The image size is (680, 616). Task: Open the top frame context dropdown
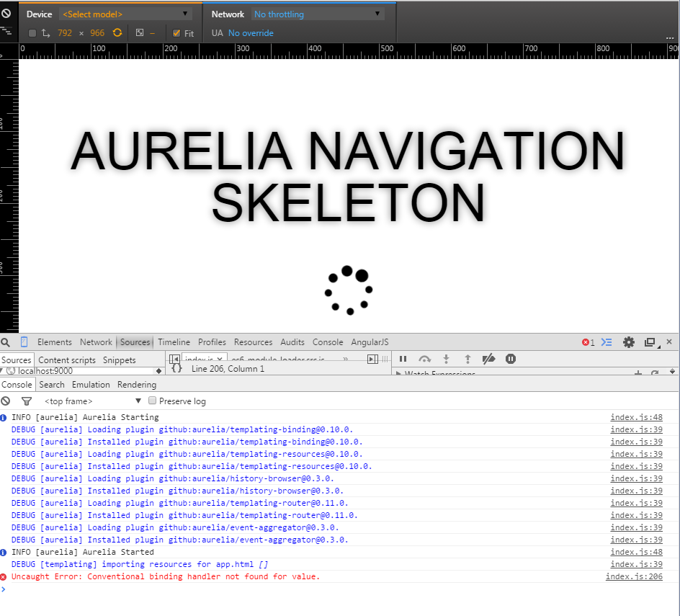tap(92, 401)
